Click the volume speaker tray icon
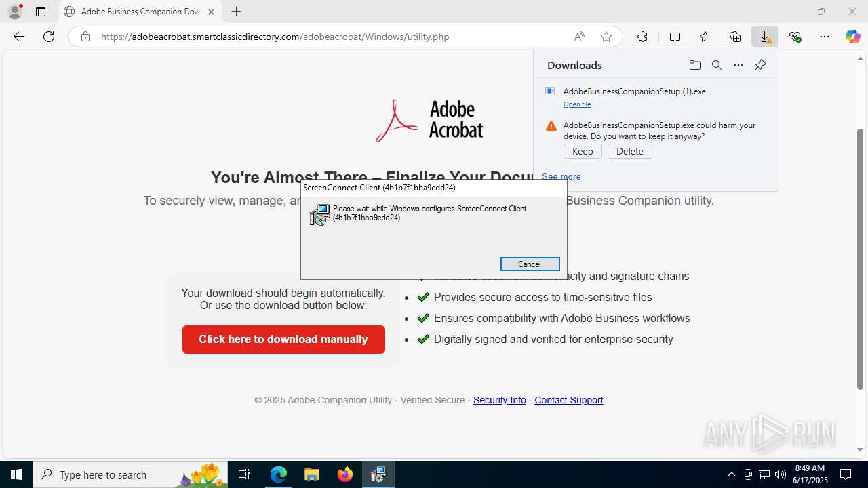 [780, 474]
